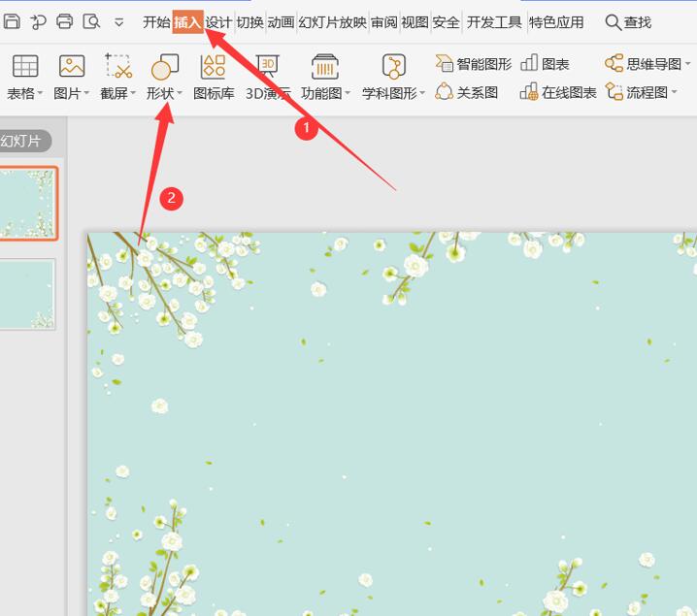Screen dimensions: 697x616
Task: Expand the 截屏 dropdown arrow
Action: pos(133,93)
